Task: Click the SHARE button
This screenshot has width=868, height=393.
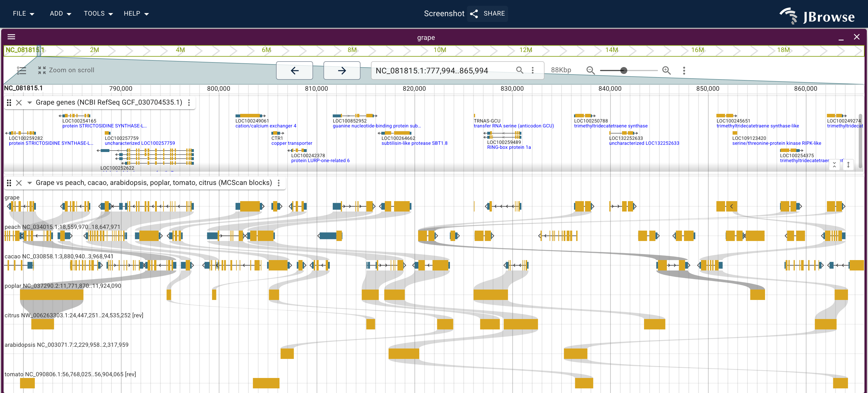Action: [x=487, y=14]
